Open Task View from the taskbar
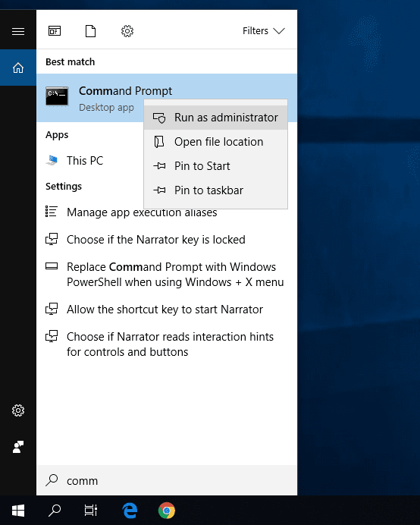 point(91,511)
